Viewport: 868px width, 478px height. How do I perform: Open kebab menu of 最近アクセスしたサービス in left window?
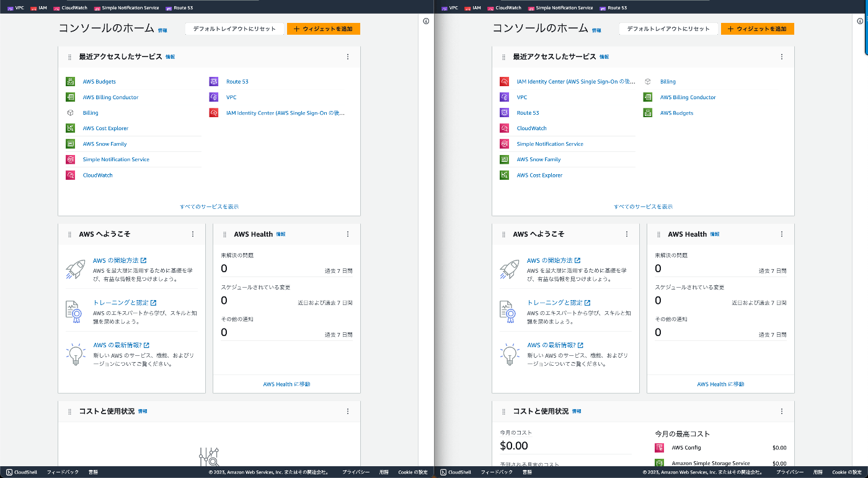click(x=348, y=57)
